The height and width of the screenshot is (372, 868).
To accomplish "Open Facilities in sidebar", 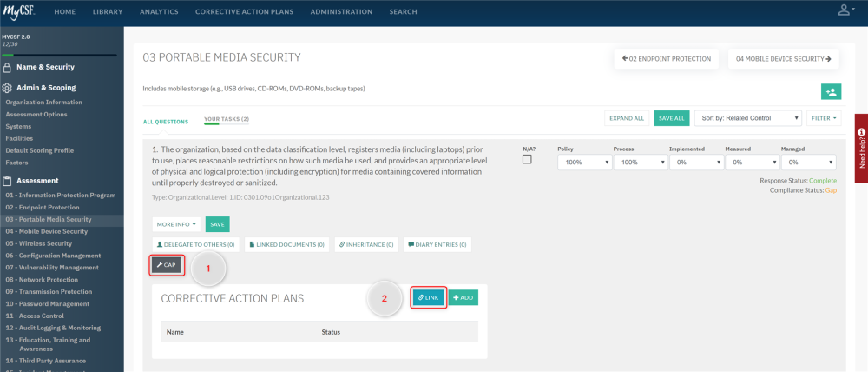I will 19,138.
